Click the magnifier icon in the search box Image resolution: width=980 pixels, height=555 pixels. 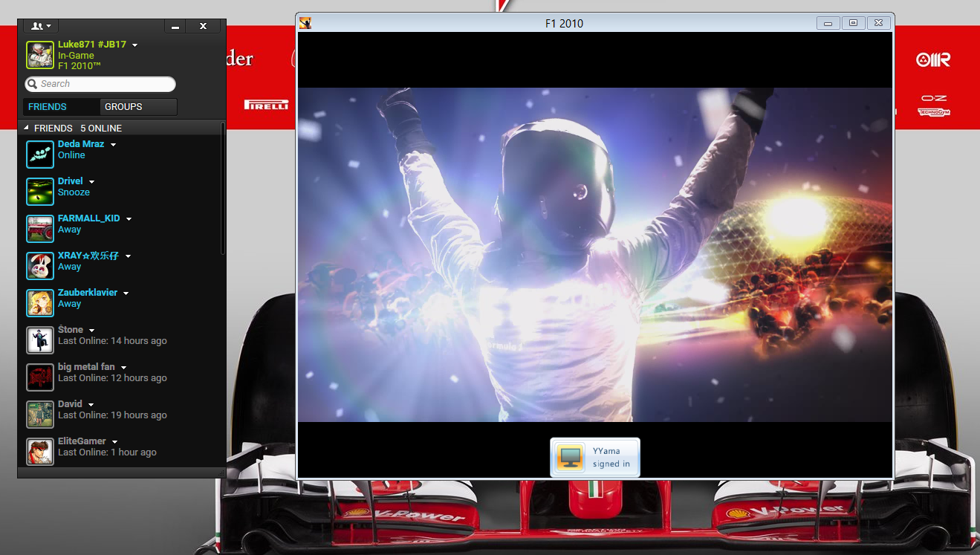tap(32, 84)
